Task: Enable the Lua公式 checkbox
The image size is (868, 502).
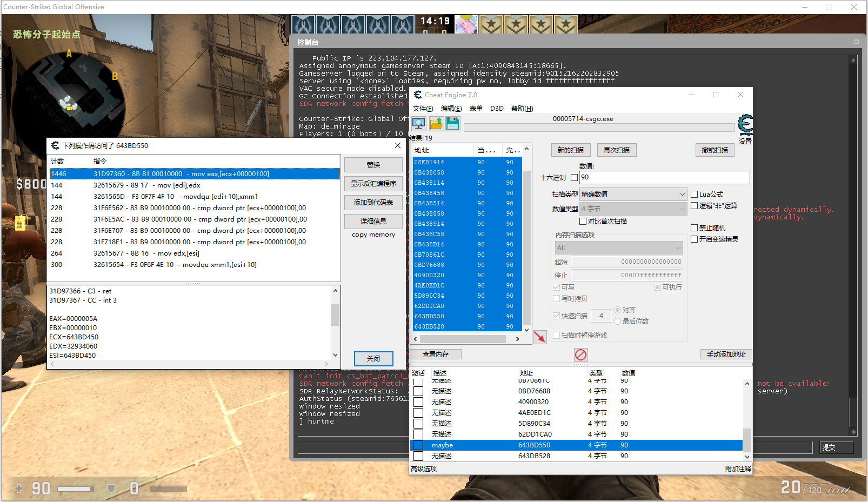Action: coord(694,194)
